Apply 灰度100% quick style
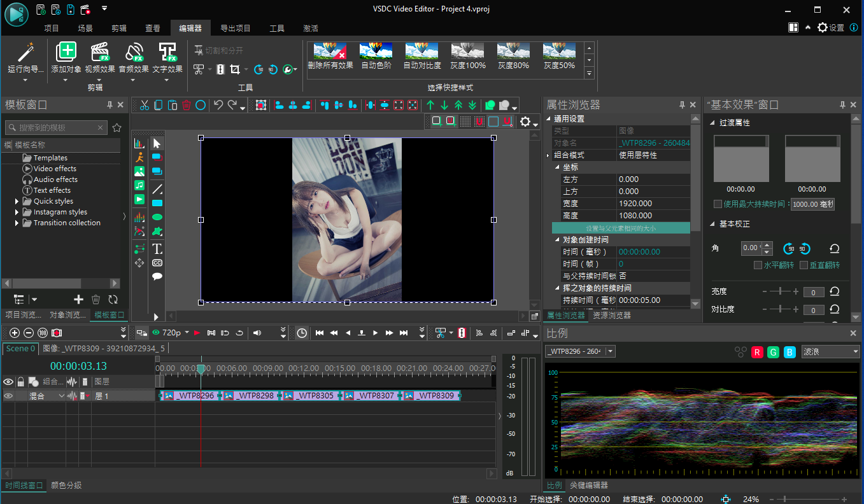The width and height of the screenshot is (864, 504). pyautogui.click(x=468, y=56)
